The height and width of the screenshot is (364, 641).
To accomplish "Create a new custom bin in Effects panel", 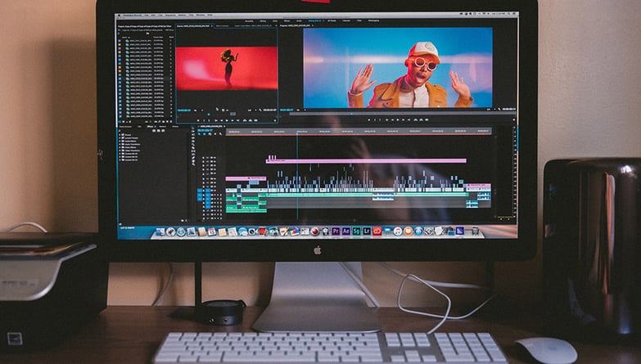I will pos(183,221).
